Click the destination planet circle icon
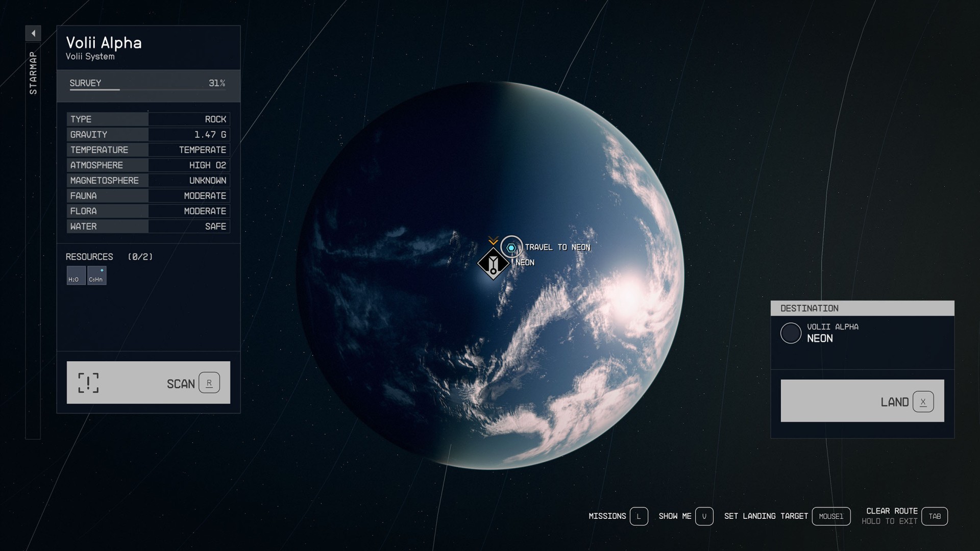 (x=791, y=333)
